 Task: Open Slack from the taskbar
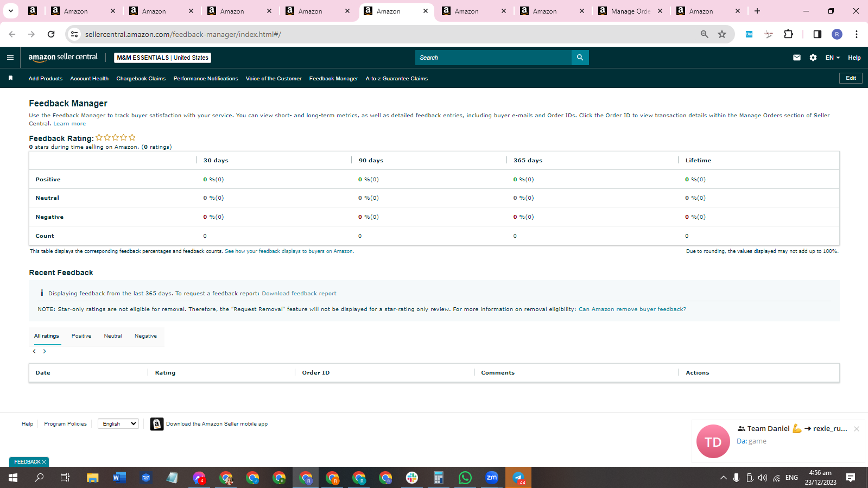tap(412, 478)
